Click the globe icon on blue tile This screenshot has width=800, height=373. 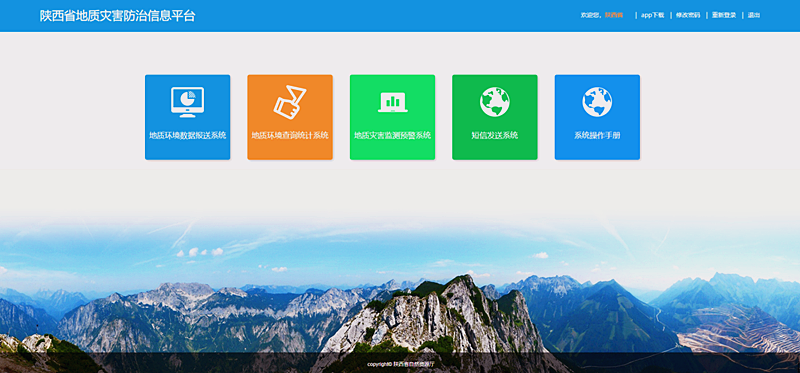click(x=597, y=102)
